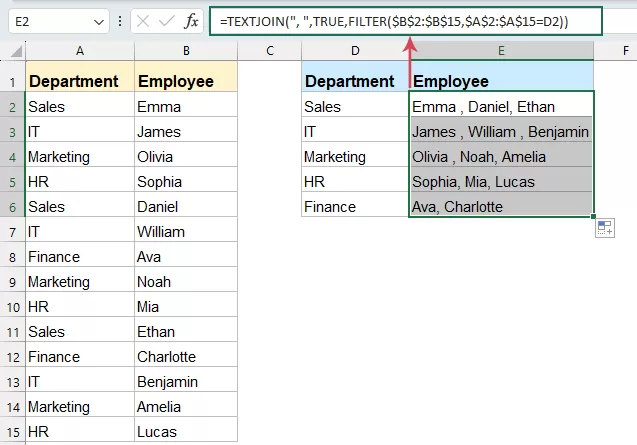Open Insert Function fx dialog
The height and width of the screenshot is (445, 637).
pos(191,21)
